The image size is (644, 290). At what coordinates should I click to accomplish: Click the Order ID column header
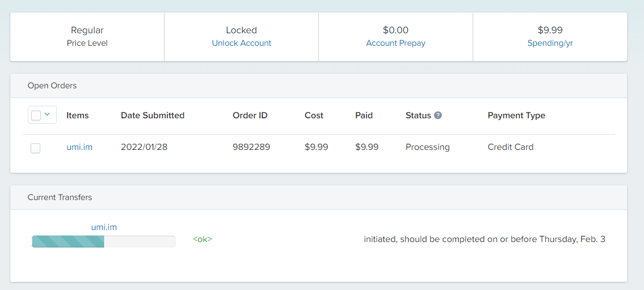[250, 116]
